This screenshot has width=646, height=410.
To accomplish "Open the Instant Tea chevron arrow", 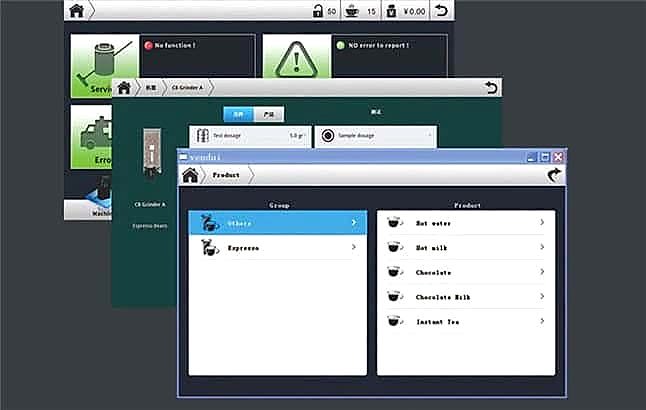I will pos(542,321).
